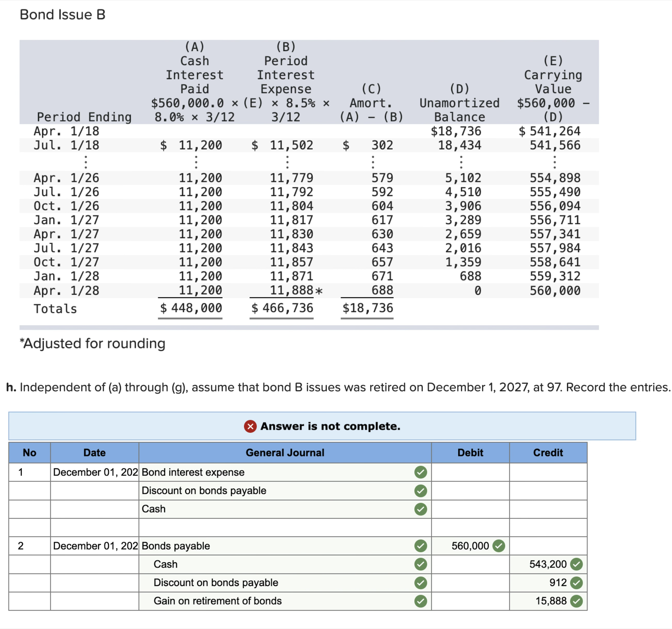This screenshot has height=629, width=672.
Task: Open the Discount on bonds payable account selector
Action: [203, 491]
